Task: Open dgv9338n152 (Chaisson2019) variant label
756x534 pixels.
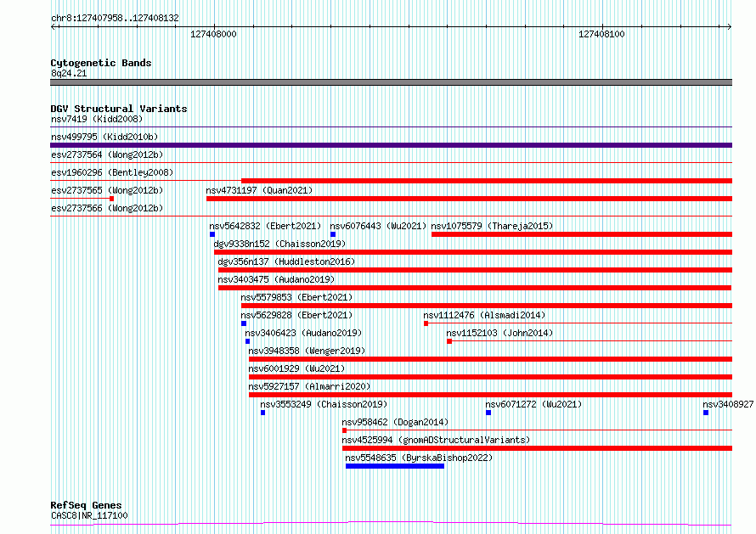Action: pyautogui.click(x=279, y=244)
